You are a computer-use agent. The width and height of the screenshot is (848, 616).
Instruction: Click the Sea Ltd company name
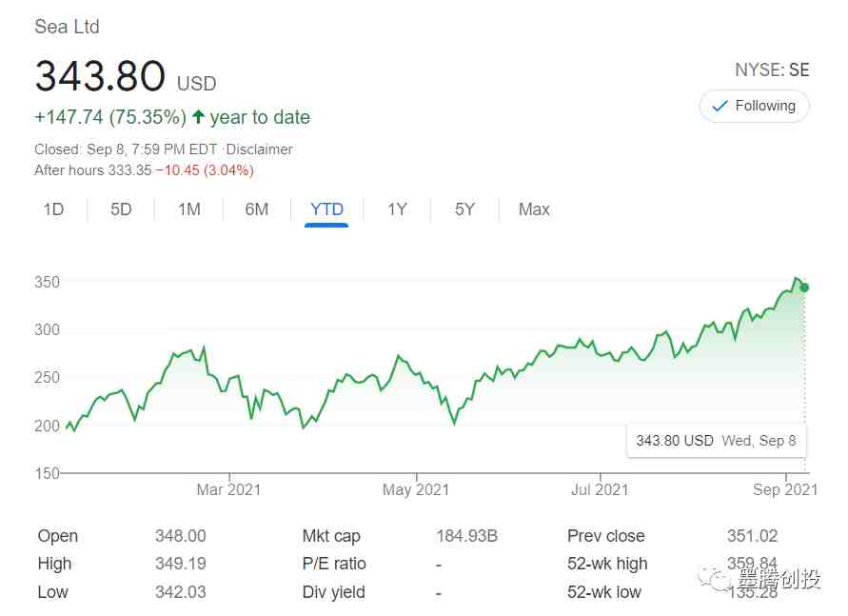tap(67, 27)
